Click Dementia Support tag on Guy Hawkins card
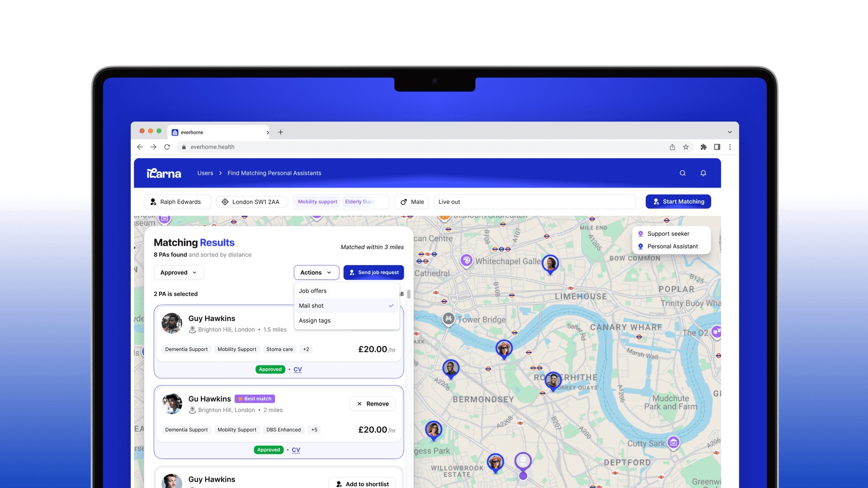This screenshot has height=488, width=868. tap(187, 349)
